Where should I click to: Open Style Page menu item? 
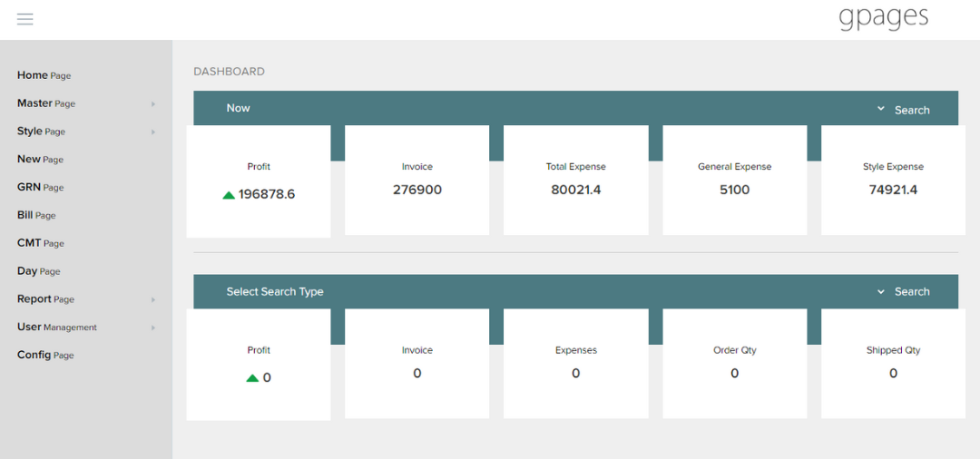click(41, 132)
